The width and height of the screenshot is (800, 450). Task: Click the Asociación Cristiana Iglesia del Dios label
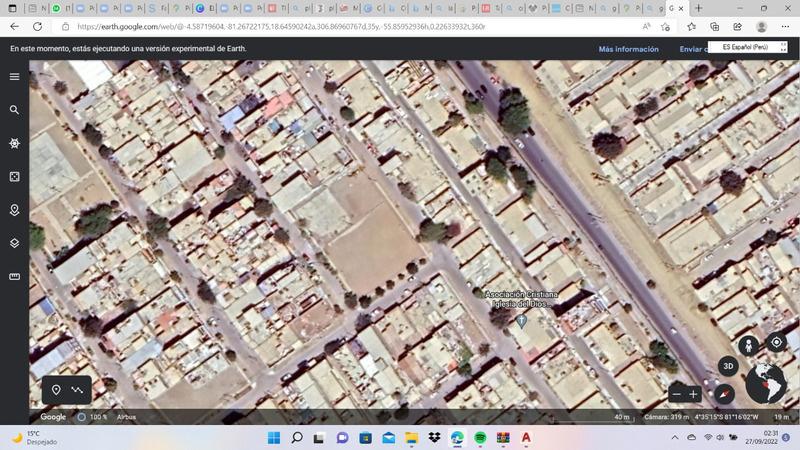[x=521, y=299]
